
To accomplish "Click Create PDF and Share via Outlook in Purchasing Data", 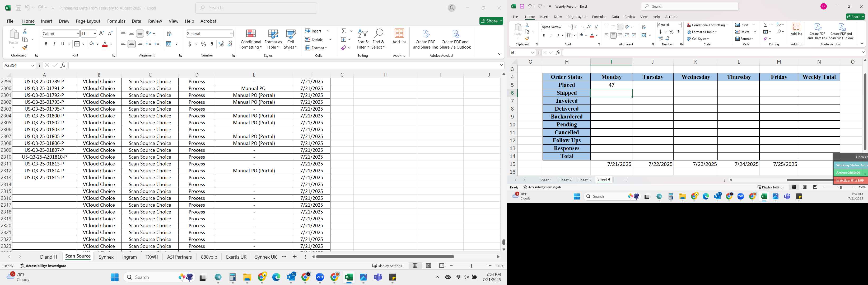I will tap(455, 39).
